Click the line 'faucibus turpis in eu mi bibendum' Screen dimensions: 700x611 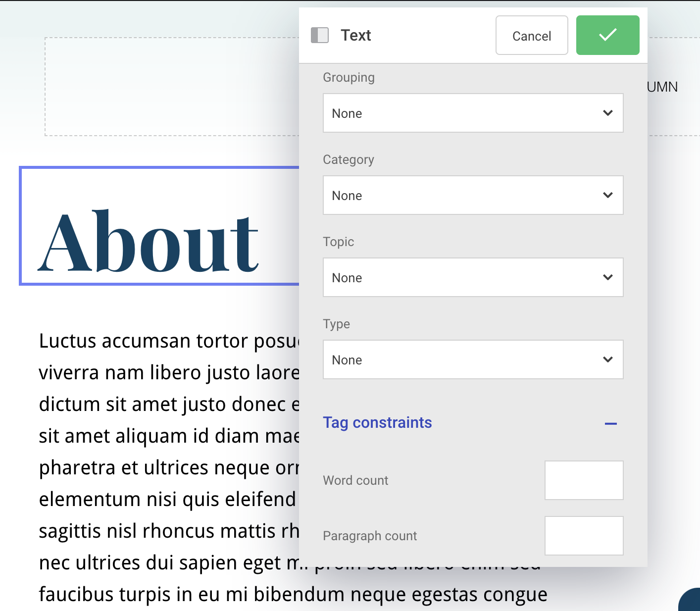click(293, 594)
